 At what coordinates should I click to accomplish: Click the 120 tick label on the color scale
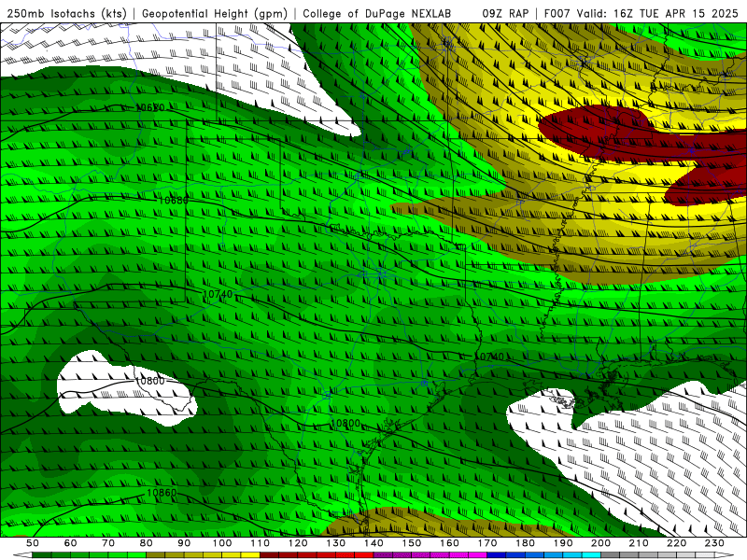click(298, 543)
